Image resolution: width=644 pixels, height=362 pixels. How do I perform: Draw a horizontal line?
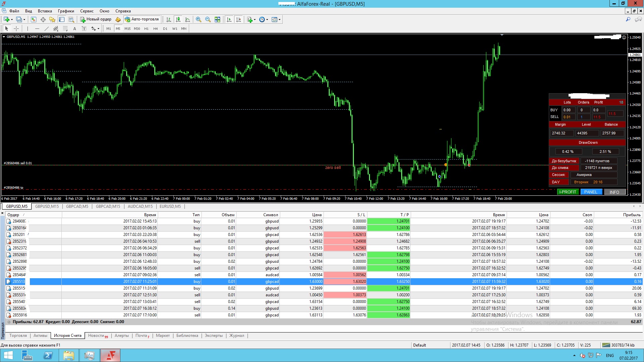click(37, 28)
